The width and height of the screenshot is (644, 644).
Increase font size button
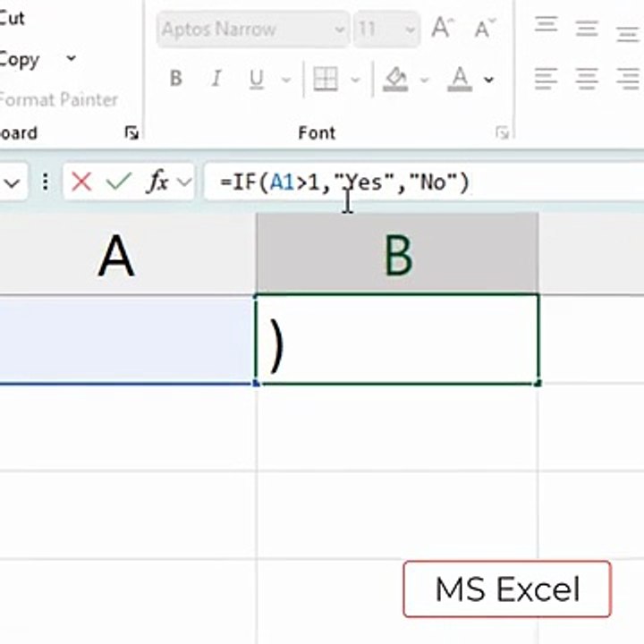[443, 28]
